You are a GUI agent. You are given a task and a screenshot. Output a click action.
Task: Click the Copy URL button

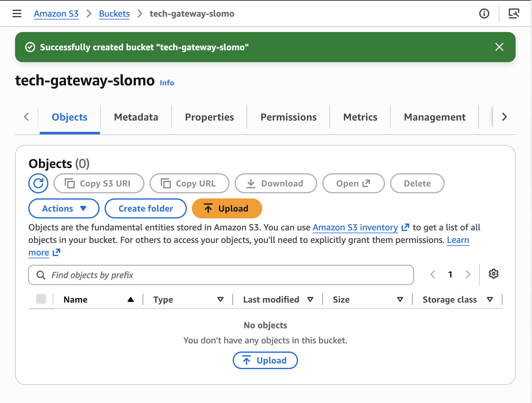(189, 183)
